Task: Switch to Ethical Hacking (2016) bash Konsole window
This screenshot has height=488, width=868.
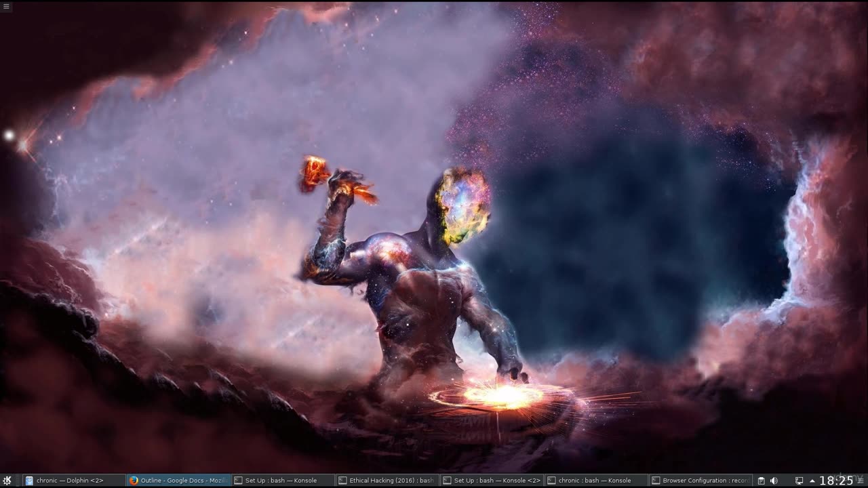Action: [387, 481]
